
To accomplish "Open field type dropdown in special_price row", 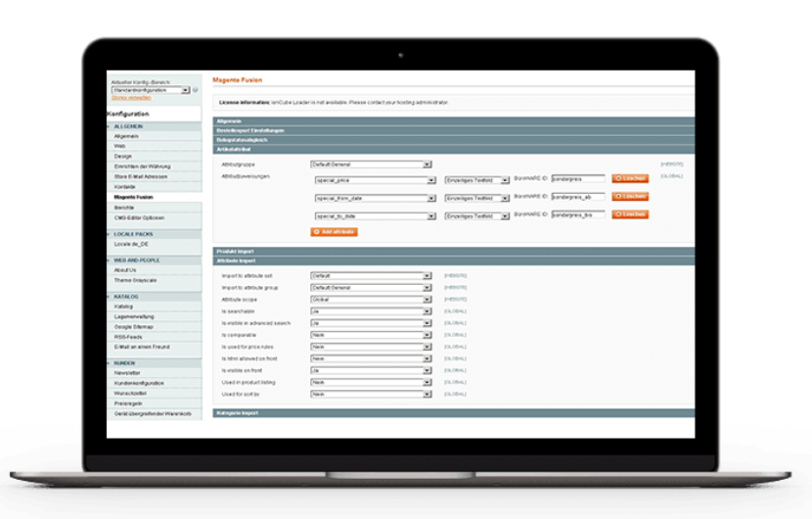I will (x=477, y=180).
